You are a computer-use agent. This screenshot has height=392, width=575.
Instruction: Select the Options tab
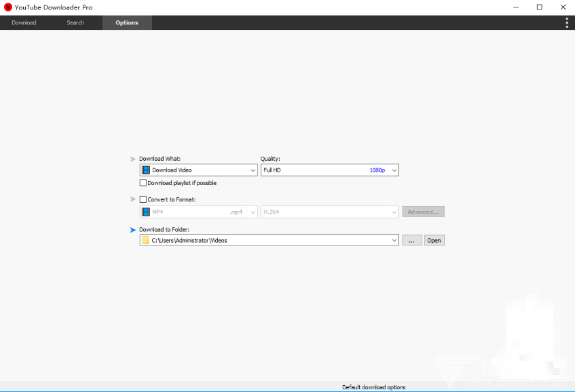[127, 22]
